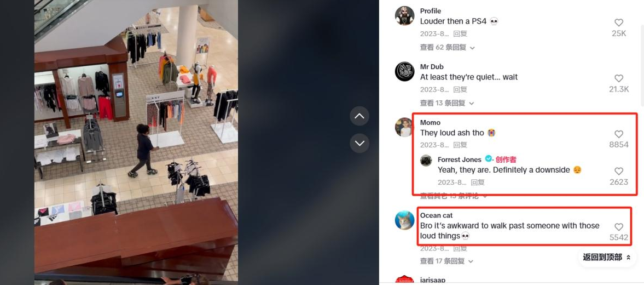This screenshot has width=644, height=285.
Task: Reply to Momo's comment
Action: pyautogui.click(x=460, y=145)
